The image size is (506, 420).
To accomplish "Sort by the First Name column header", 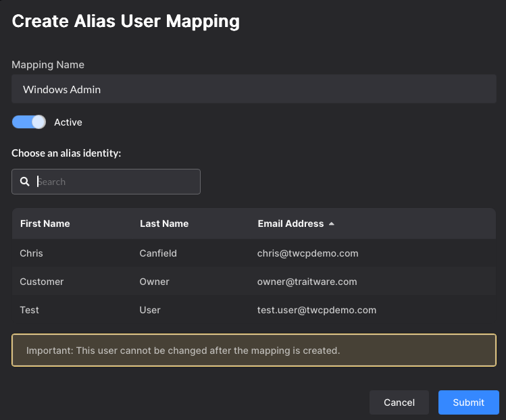I will coord(45,224).
